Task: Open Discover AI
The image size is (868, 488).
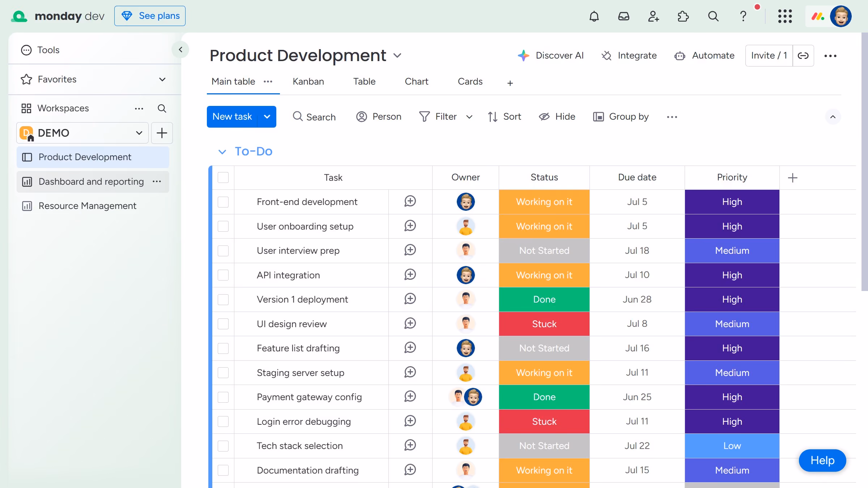Action: point(550,56)
